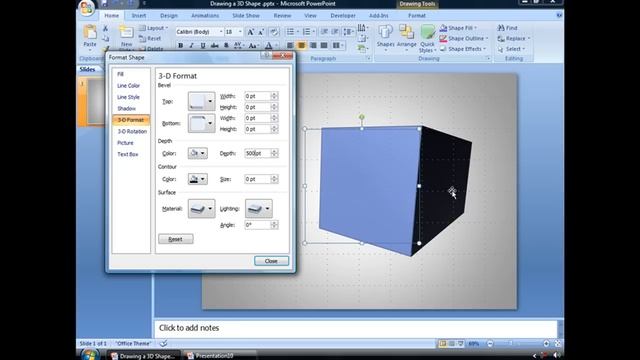Screen dimensions: 640x360
Task: Click the Clear All Formatting icon
Action: click(x=274, y=32)
